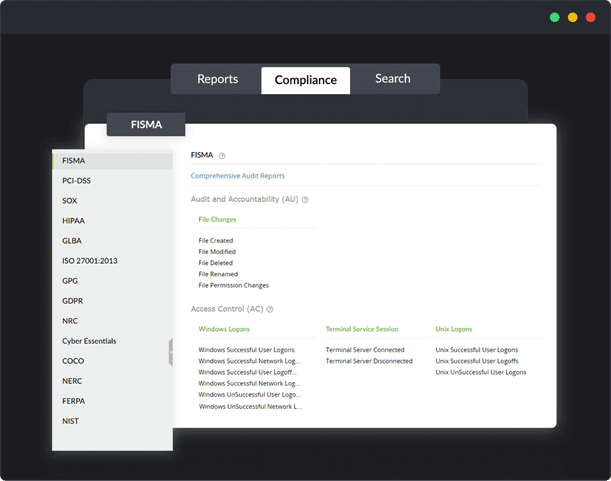The width and height of the screenshot is (611, 481).
Task: Click the red window button
Action: pyautogui.click(x=590, y=18)
